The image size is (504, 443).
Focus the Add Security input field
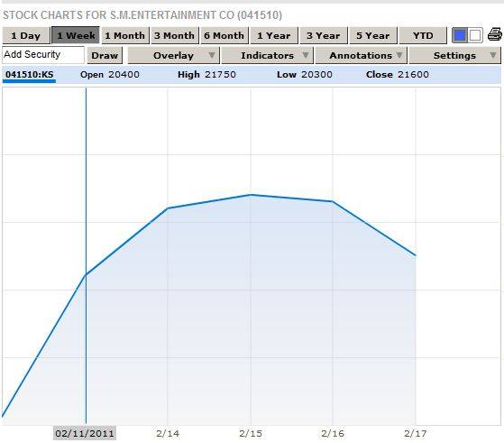pyautogui.click(x=43, y=55)
